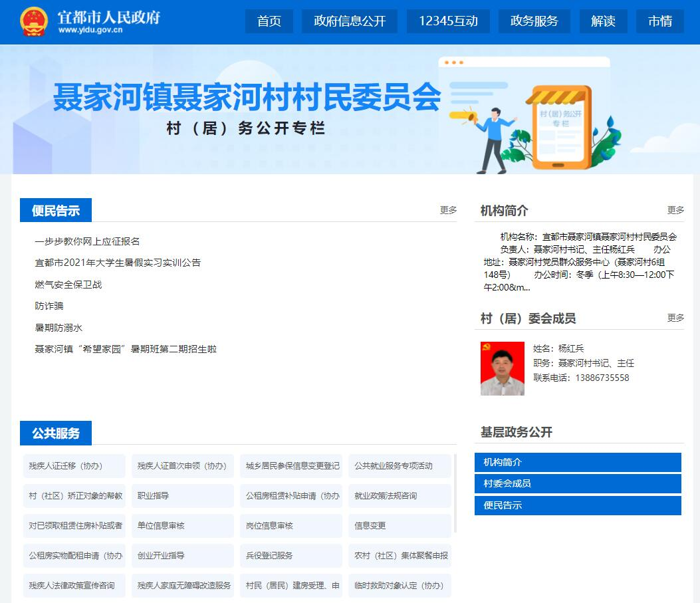
Task: Open the 解读 navigation item
Action: coord(603,21)
